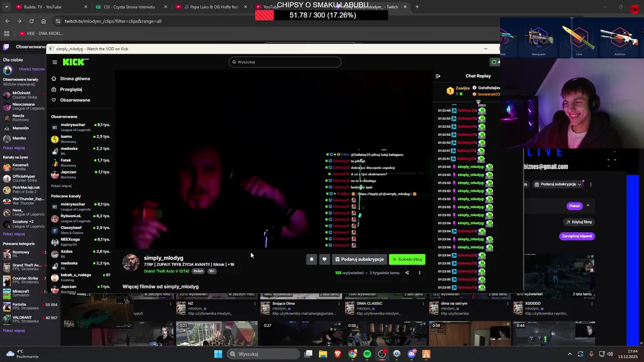644x362 pixels.
Task: Open the three-dot options under the video
Action: tap(420, 273)
